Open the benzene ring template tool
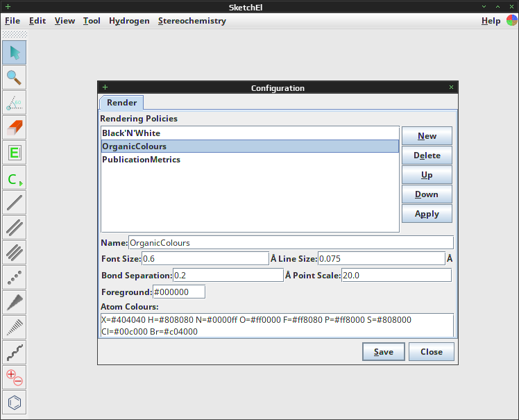Viewport: 519px width, 420px height. [x=15, y=403]
